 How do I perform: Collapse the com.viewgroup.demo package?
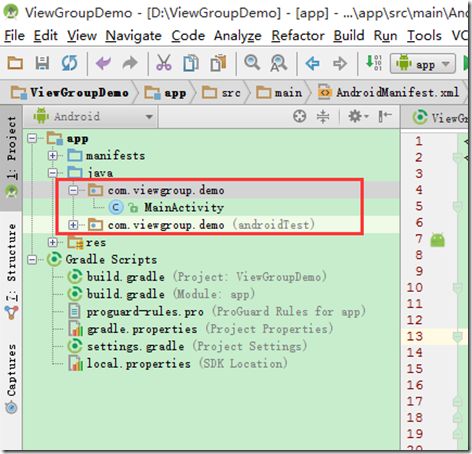tap(73, 190)
